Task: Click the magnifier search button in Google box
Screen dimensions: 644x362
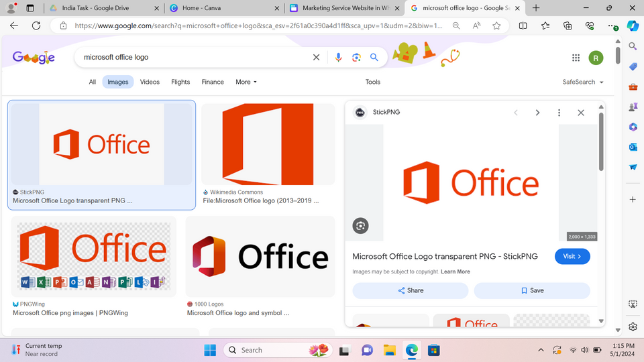Action: point(374,58)
